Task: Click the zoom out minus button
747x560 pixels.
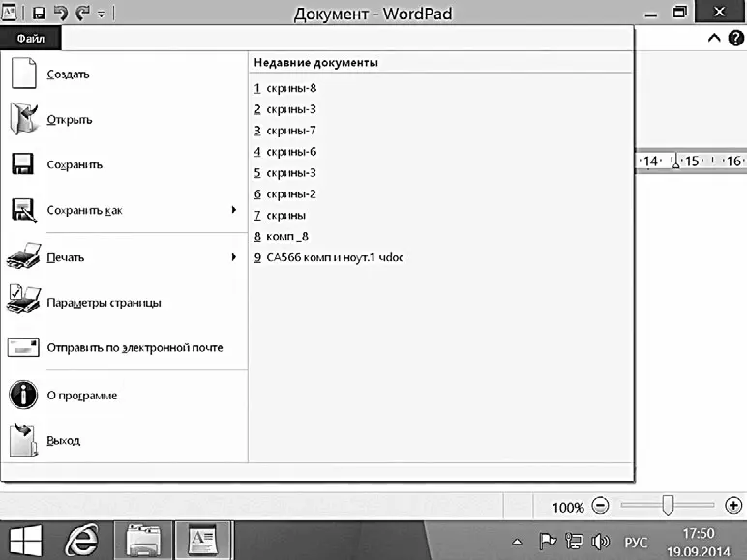Action: [600, 506]
